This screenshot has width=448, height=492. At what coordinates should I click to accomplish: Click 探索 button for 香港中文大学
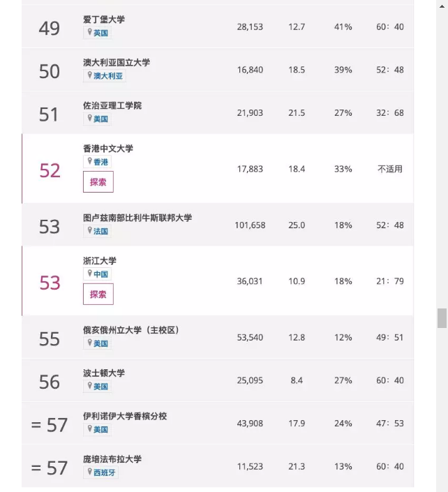coord(98,182)
